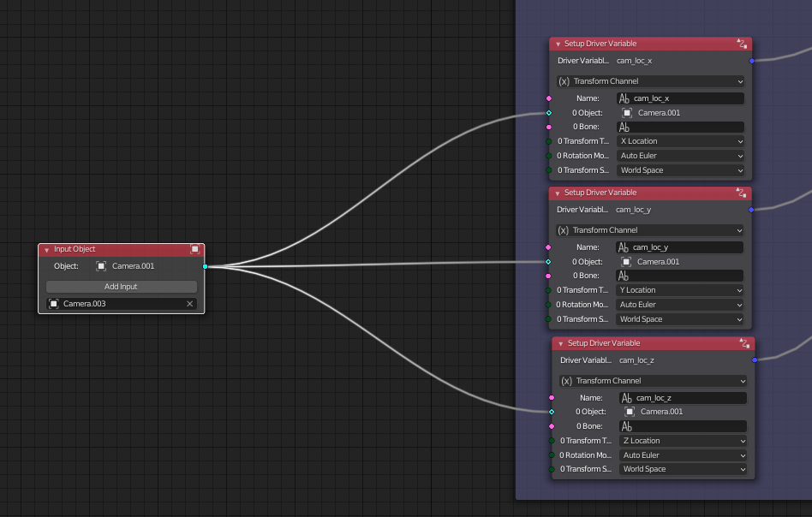Collapse the cam_loc_x Setup Driver Variable node

(x=558, y=45)
